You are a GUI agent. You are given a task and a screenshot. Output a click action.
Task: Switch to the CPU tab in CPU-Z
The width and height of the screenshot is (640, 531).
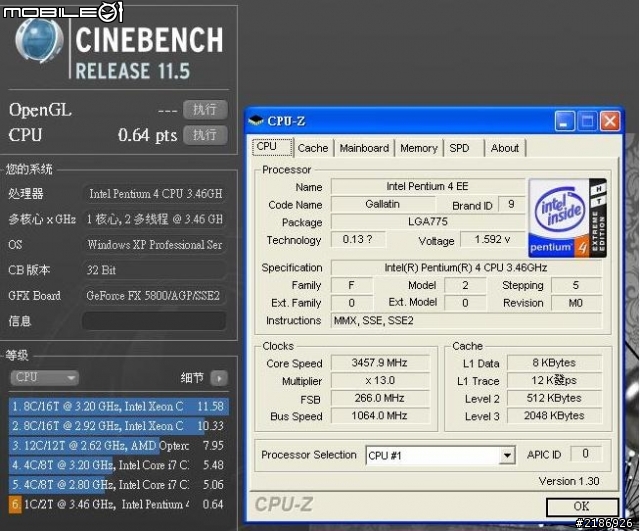(272, 147)
